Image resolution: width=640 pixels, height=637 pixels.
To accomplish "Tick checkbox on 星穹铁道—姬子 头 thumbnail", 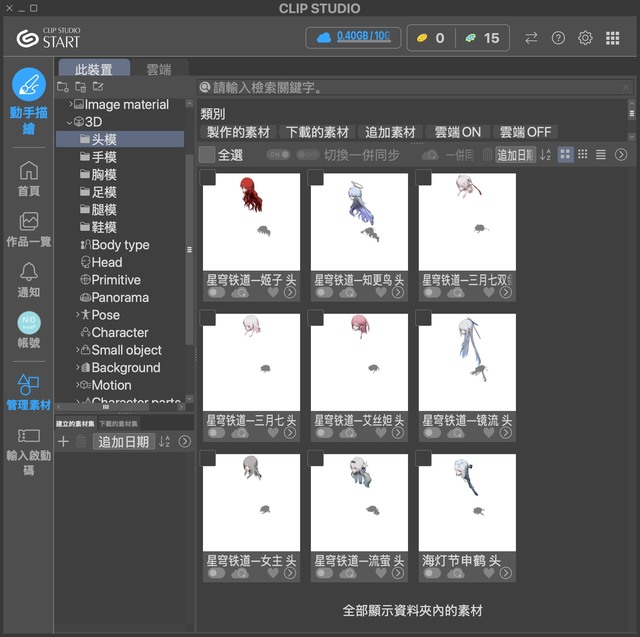I will point(207,178).
